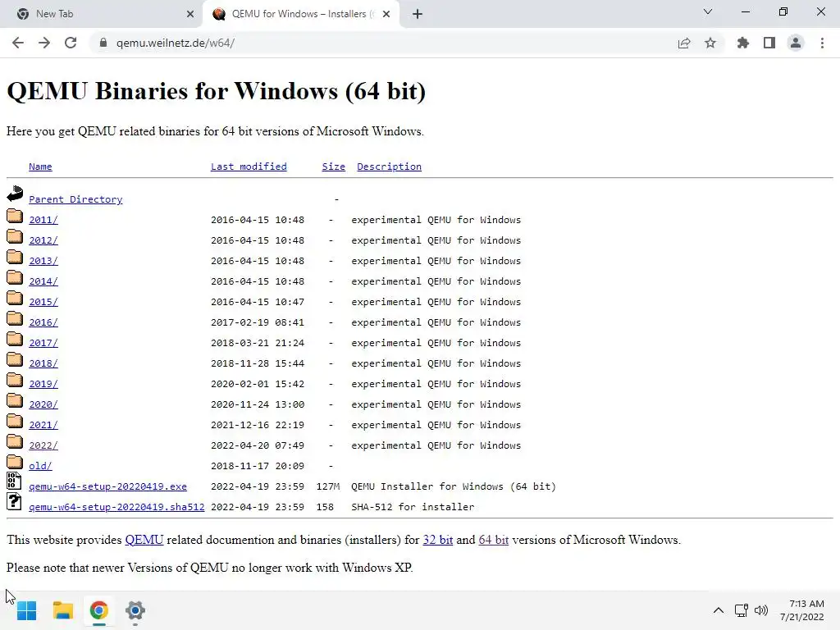Viewport: 840px width, 630px height.
Task: Show hidden tray icons chevron
Action: (x=719, y=610)
